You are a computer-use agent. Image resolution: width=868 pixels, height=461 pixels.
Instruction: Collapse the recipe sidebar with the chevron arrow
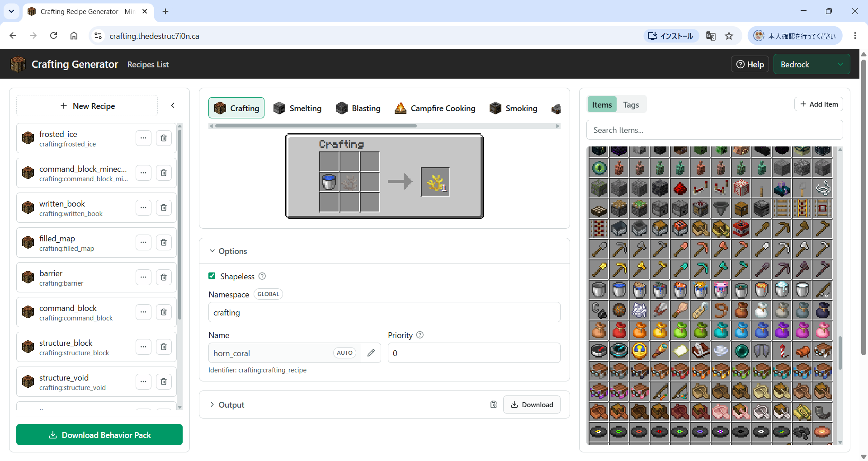pyautogui.click(x=173, y=105)
